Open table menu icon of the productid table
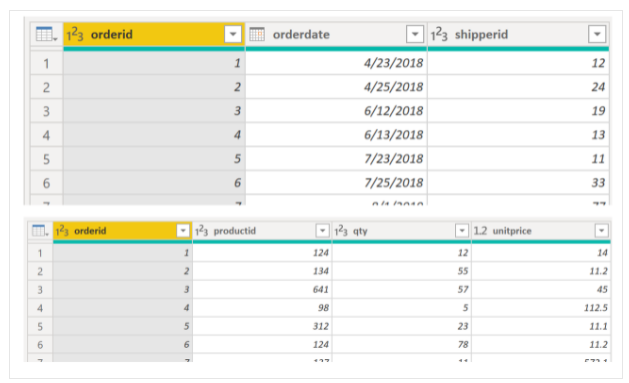This screenshot has width=629, height=383. click(x=40, y=231)
